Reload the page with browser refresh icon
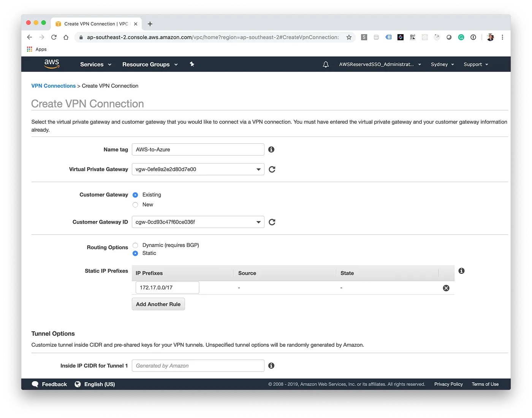 [x=54, y=37]
